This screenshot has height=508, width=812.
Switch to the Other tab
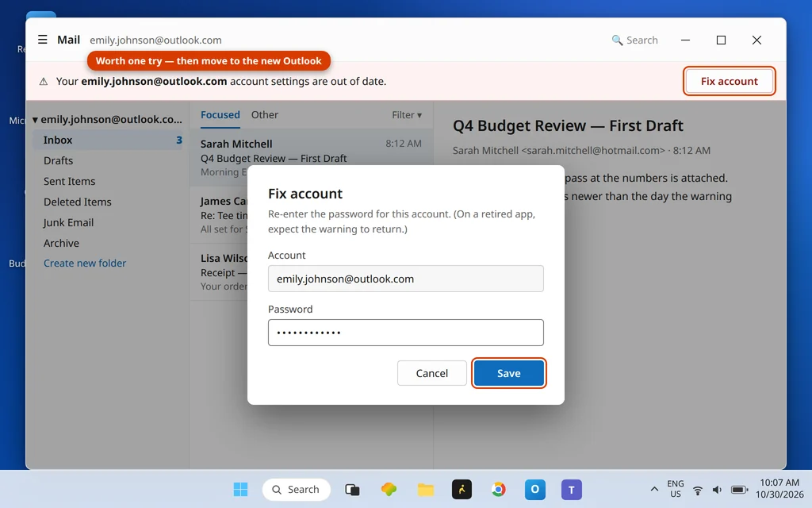(265, 114)
